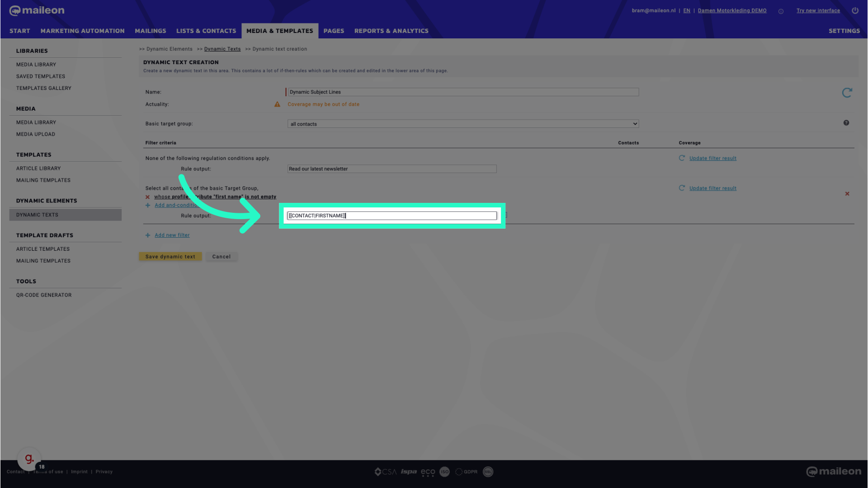Click the CSA certification logo in footer

tap(385, 472)
